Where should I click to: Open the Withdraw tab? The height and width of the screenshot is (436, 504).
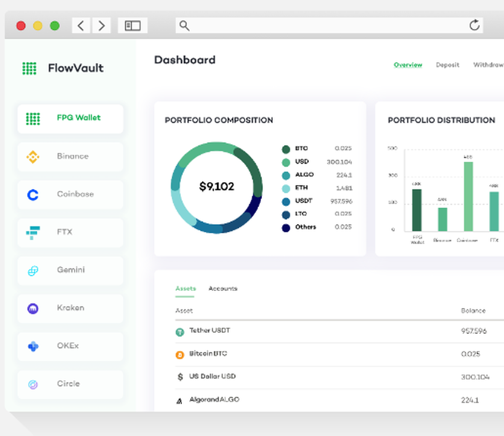coord(488,65)
